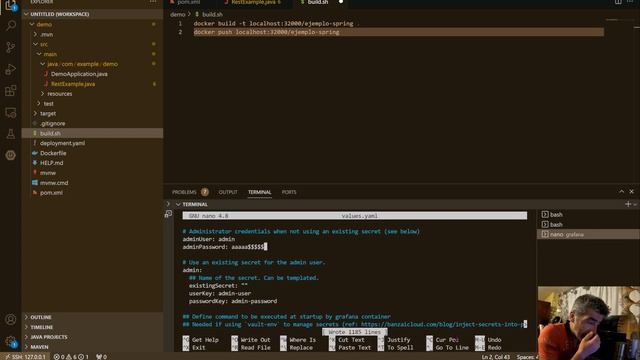Open Run and Debug view
This screenshot has height=360, width=640.
11,69
